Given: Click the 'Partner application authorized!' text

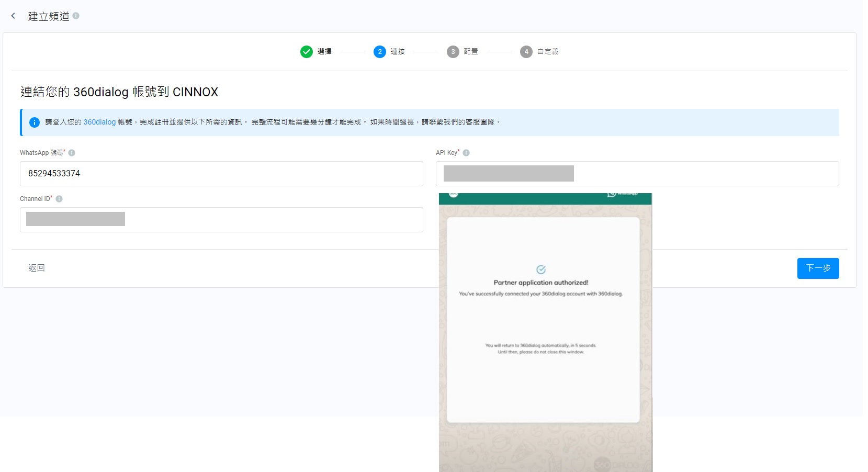Looking at the screenshot, I should (541, 283).
